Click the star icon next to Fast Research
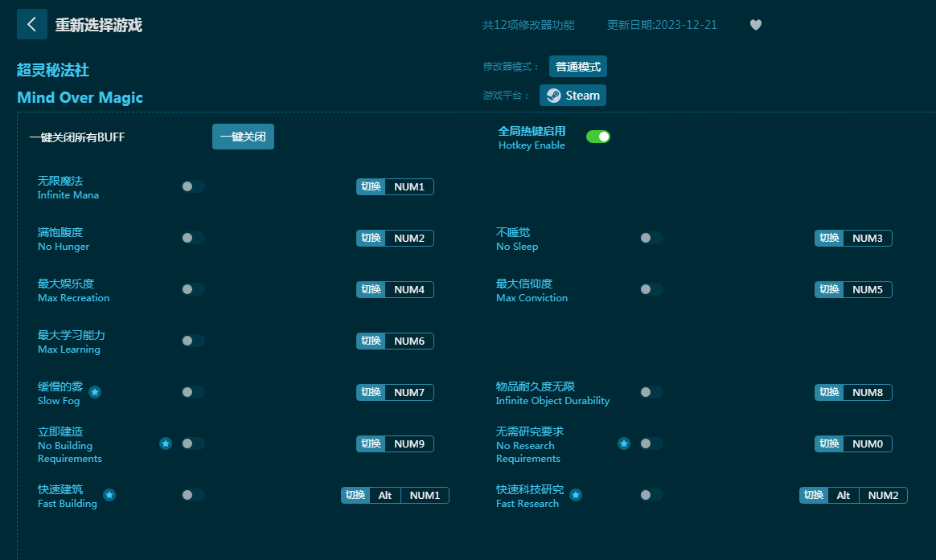The width and height of the screenshot is (936, 560). [576, 495]
